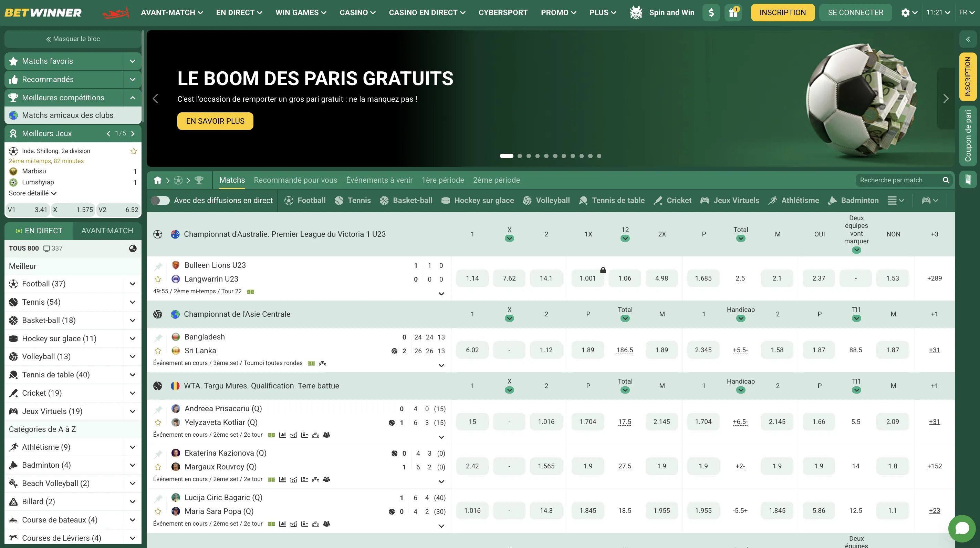Open the live chat bubble
Screen dimensions: 980x548
962,528
